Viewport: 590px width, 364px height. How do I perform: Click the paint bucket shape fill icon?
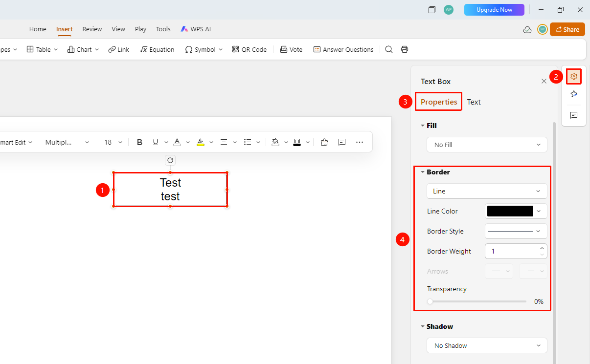coord(275,142)
